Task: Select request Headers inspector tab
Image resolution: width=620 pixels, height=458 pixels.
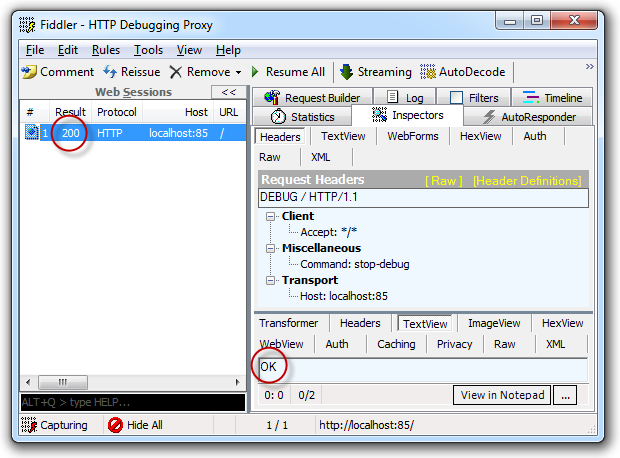Action: click(x=280, y=137)
